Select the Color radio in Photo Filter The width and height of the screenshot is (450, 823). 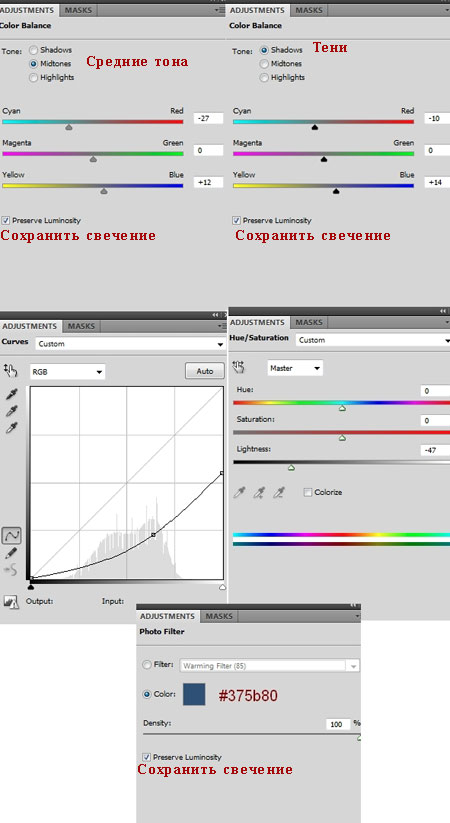point(147,694)
